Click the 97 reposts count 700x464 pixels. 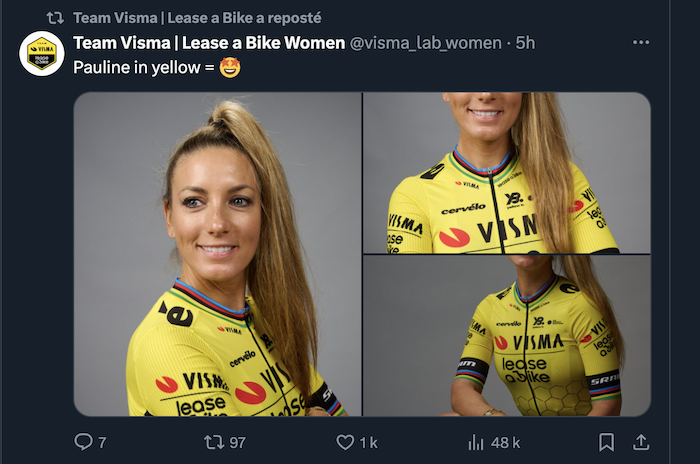tap(237, 442)
